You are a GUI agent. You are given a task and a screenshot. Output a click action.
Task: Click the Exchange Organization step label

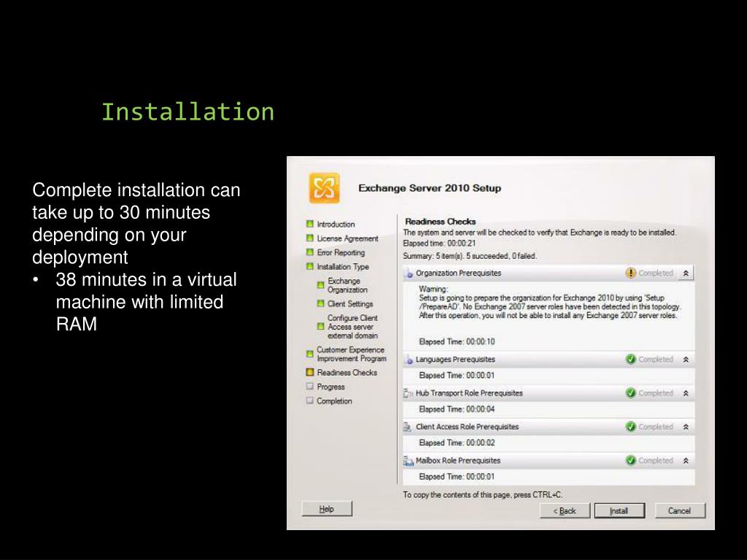347,285
